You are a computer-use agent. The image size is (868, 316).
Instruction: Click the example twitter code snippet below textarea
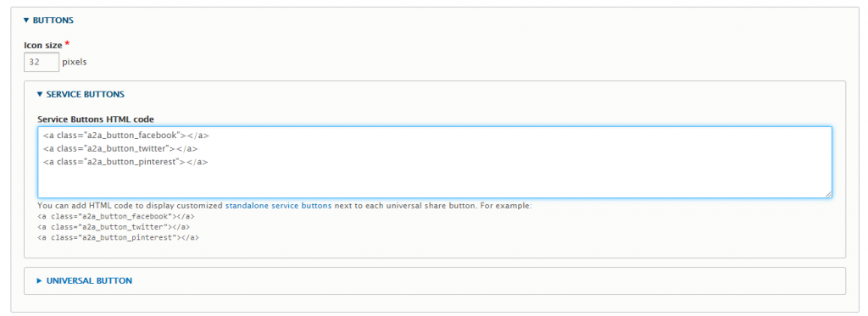tap(114, 227)
